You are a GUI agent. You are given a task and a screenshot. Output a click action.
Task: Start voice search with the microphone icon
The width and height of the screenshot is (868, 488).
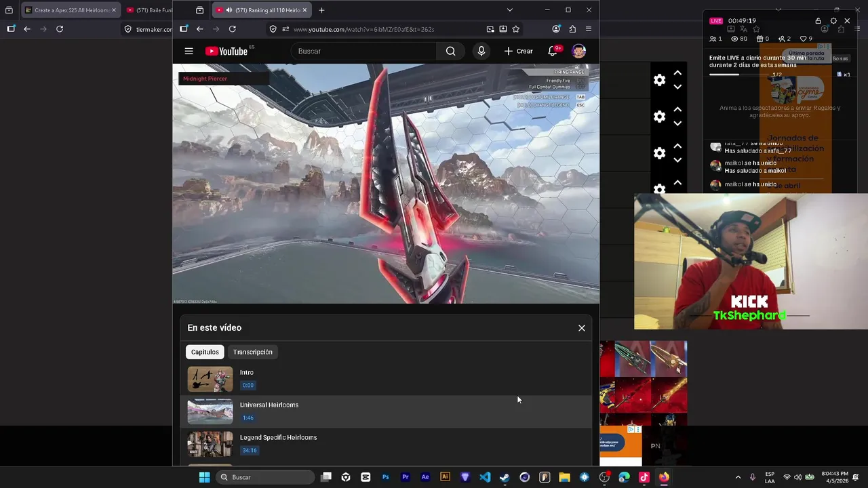pyautogui.click(x=481, y=51)
